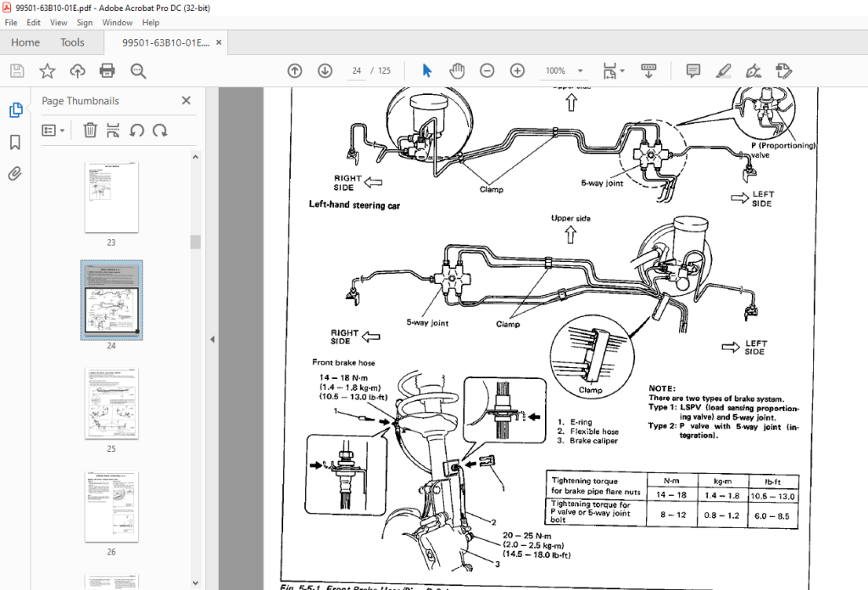
Task: Rotate page counterclockwise
Action: point(136,131)
